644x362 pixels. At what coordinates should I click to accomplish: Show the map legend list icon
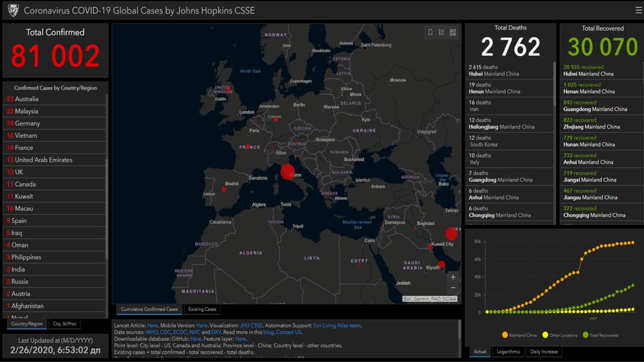click(442, 32)
